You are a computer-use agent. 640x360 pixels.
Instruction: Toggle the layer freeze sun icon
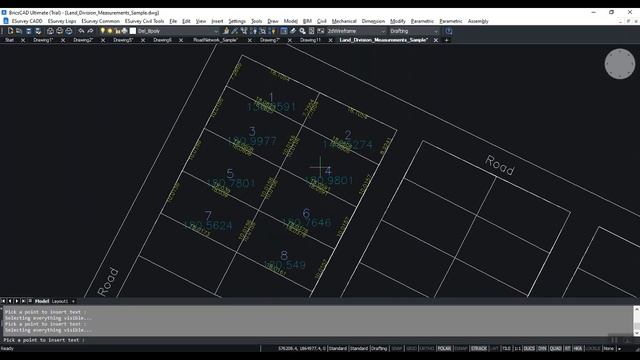coord(110,31)
